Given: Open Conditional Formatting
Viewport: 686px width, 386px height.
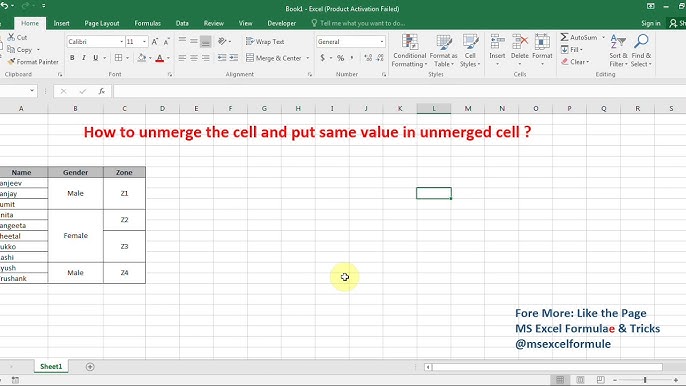Looking at the screenshot, I should (x=410, y=51).
